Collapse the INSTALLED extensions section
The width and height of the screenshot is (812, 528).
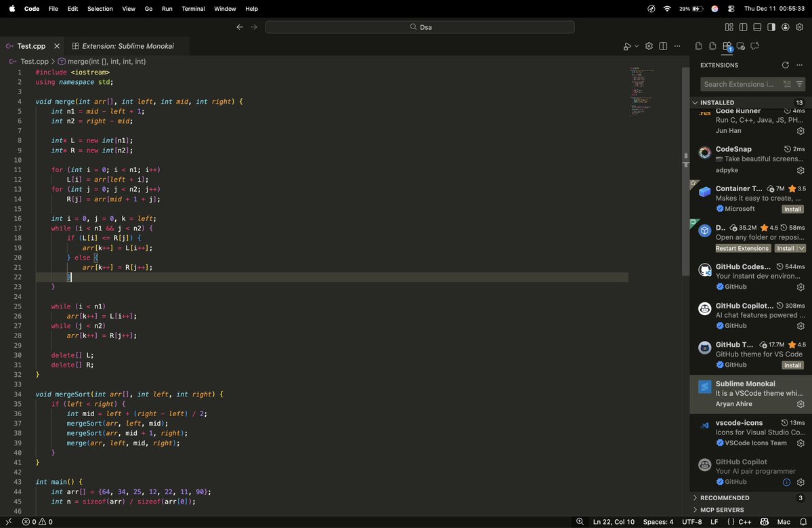tap(695, 102)
